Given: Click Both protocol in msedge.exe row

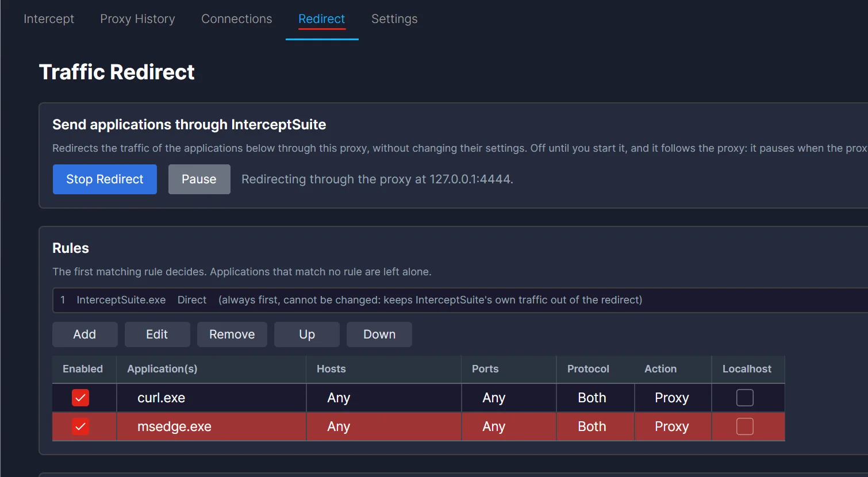Looking at the screenshot, I should pos(596,426).
